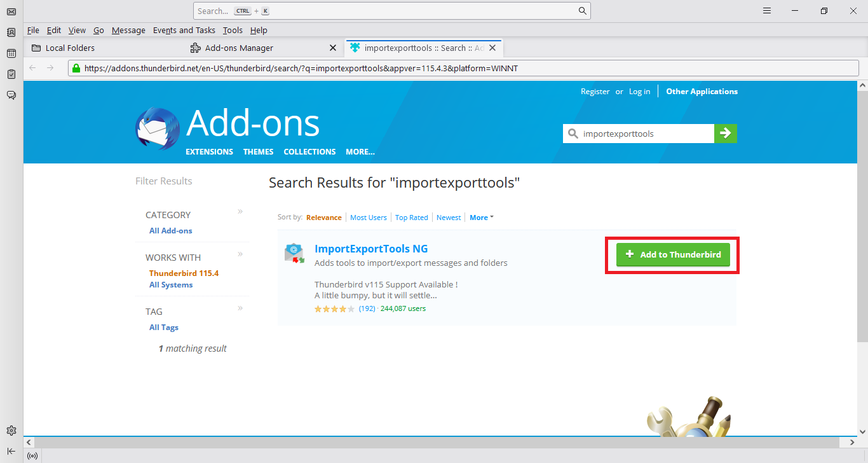Open the More sort dropdown
Image resolution: width=868 pixels, height=463 pixels.
[x=482, y=218]
